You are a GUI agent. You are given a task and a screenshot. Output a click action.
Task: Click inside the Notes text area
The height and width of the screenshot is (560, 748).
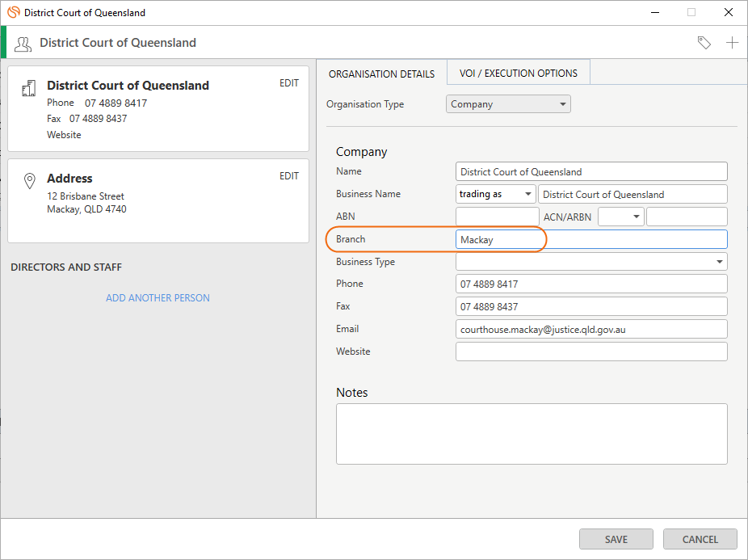pyautogui.click(x=532, y=434)
